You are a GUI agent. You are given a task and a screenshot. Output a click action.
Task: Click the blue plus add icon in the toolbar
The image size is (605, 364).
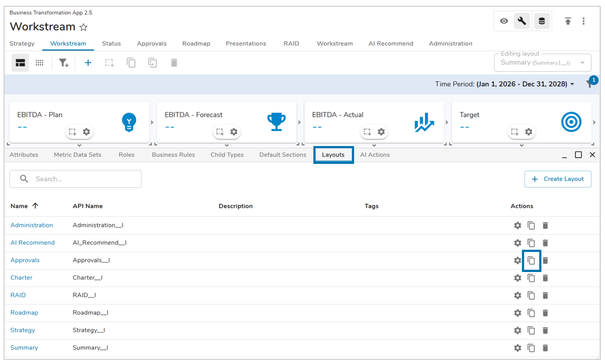88,63
